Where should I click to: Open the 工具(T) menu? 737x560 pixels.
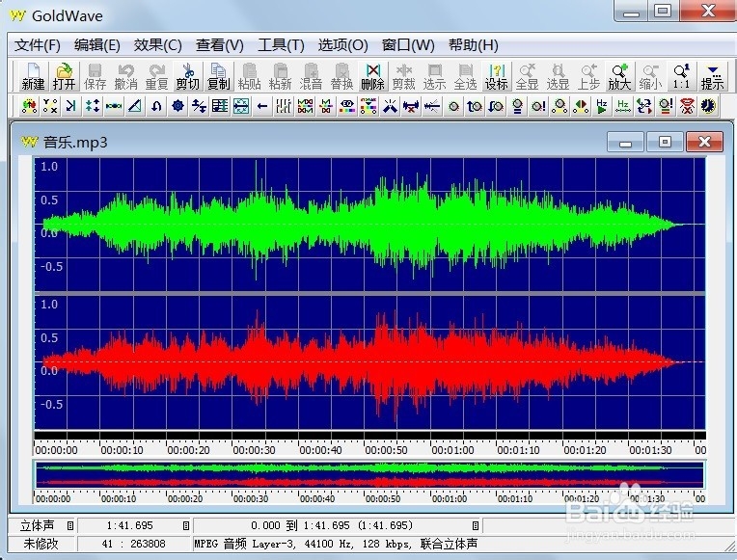(x=281, y=45)
